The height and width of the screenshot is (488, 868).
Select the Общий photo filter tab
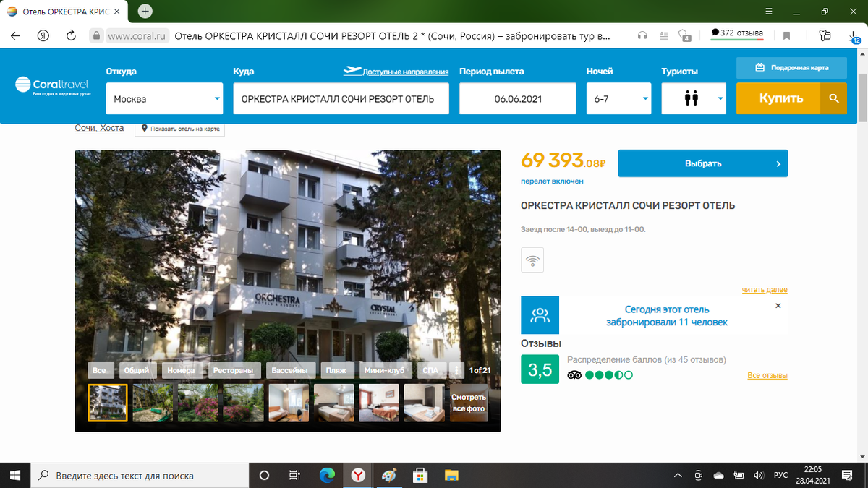coord(136,370)
